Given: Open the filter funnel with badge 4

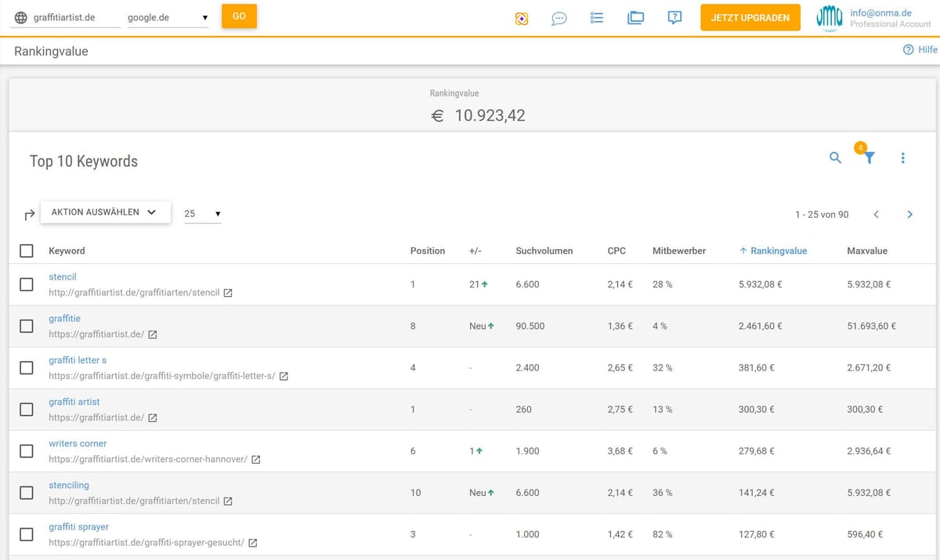Looking at the screenshot, I should coord(869,157).
